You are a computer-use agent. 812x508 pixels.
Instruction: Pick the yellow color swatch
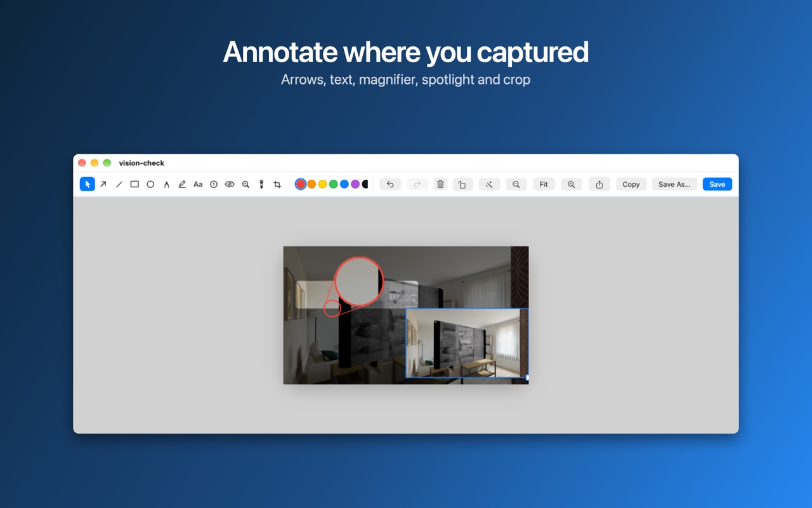322,184
